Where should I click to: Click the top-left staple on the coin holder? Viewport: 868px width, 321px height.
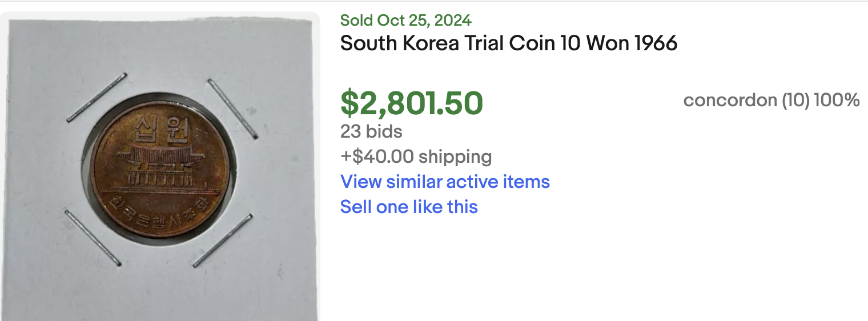[x=96, y=98]
